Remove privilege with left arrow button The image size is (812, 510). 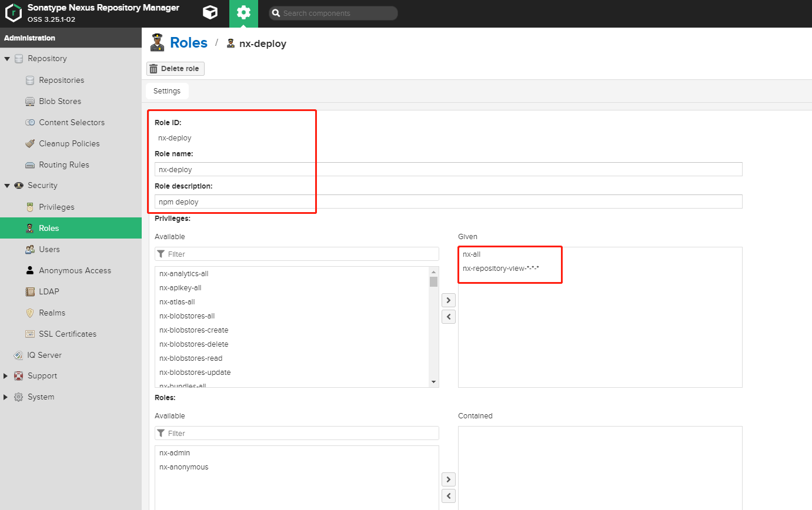pyautogui.click(x=448, y=317)
